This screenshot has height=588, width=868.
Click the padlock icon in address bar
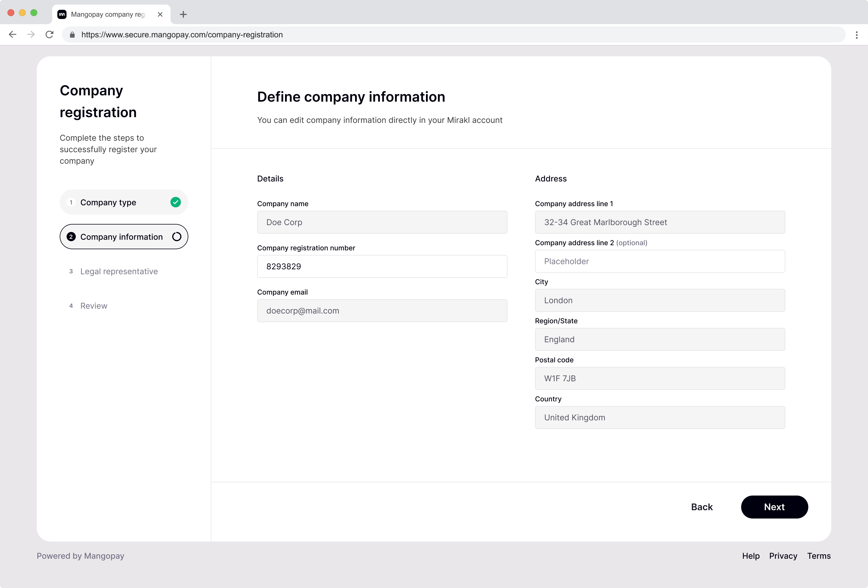72,35
